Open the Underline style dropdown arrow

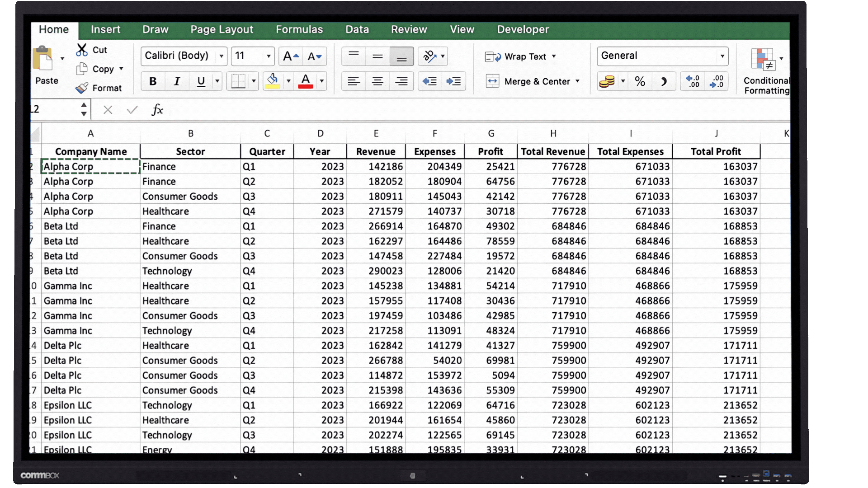[217, 81]
